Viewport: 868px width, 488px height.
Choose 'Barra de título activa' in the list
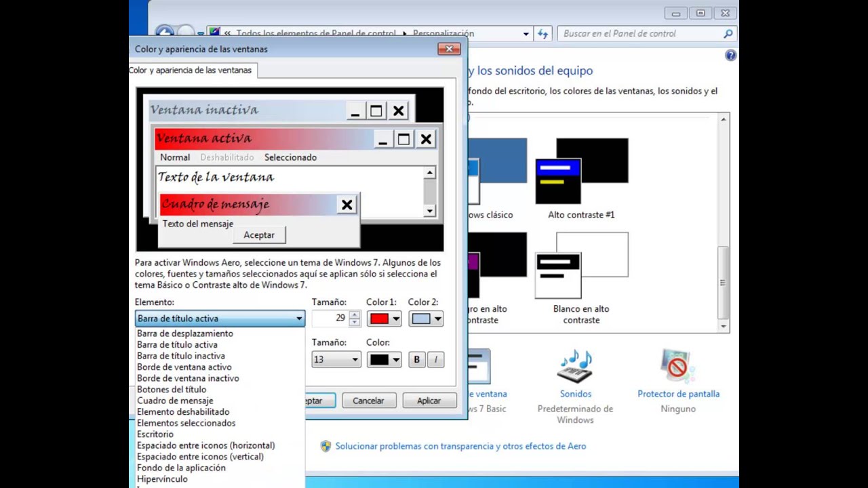tap(177, 344)
